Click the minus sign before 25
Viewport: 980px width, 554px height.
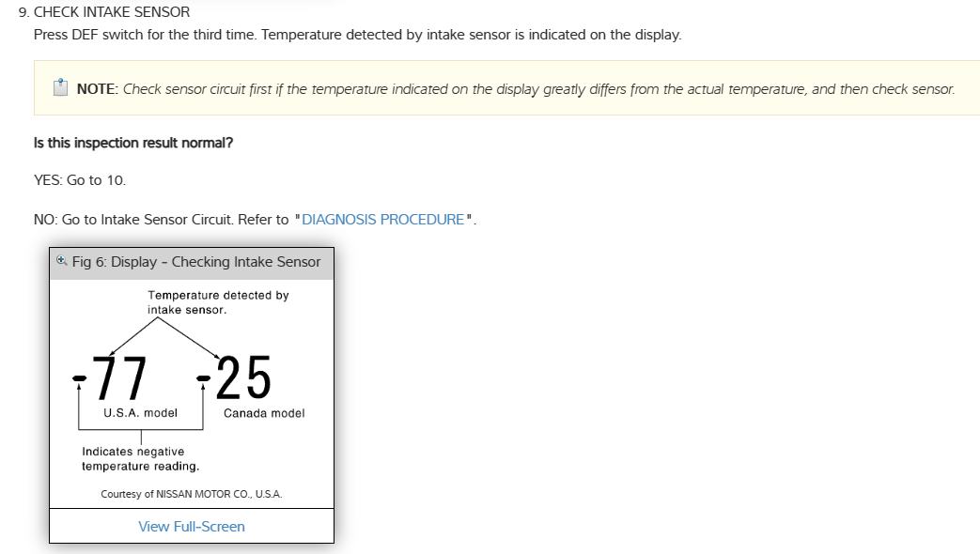[203, 377]
